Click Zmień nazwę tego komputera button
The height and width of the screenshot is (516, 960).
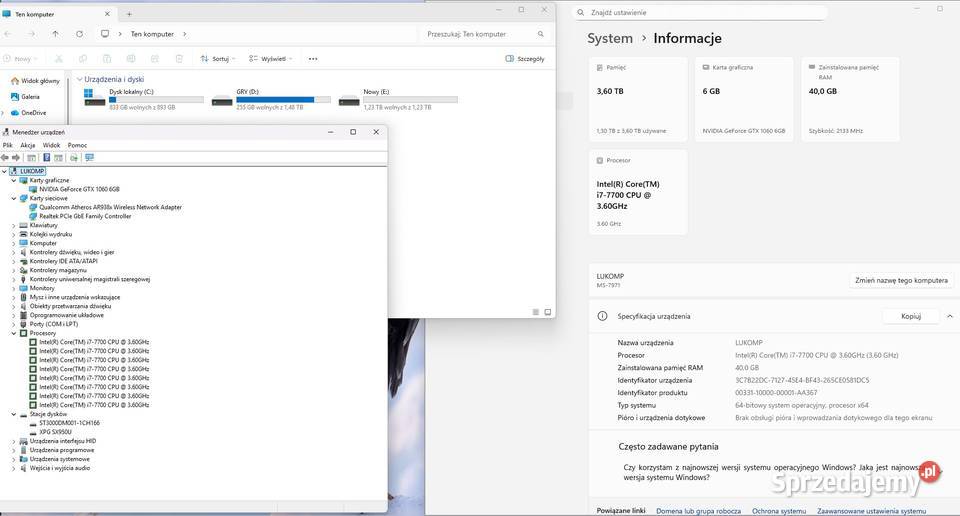[x=900, y=281]
